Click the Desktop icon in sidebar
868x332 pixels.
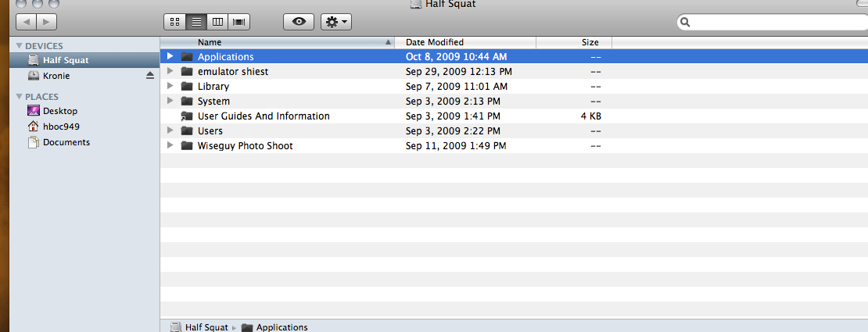point(33,111)
